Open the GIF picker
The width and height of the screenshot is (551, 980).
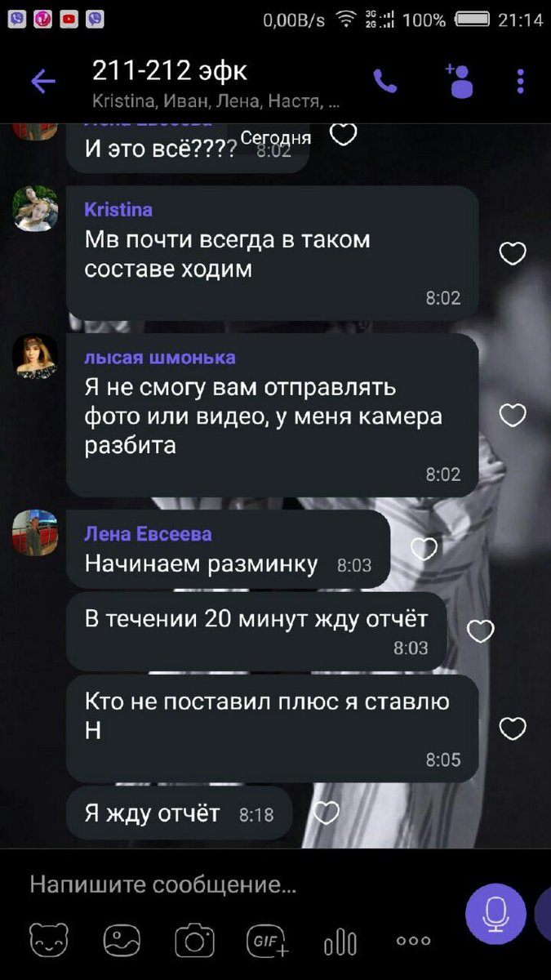pyautogui.click(x=268, y=942)
